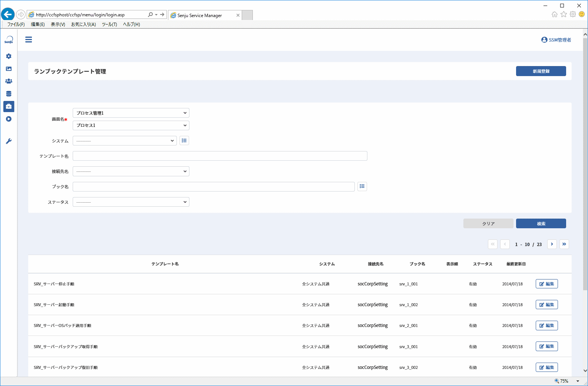Expand the プロセス1 dropdown

pyautogui.click(x=131, y=125)
